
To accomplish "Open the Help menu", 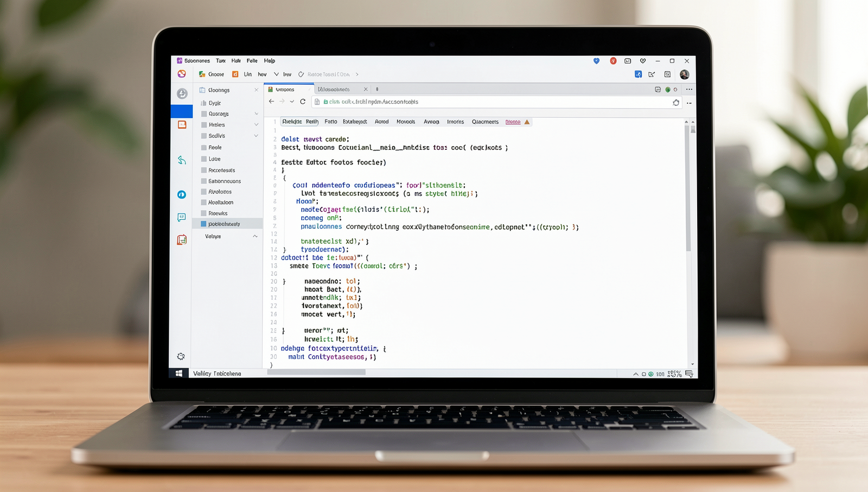I will tap(270, 61).
